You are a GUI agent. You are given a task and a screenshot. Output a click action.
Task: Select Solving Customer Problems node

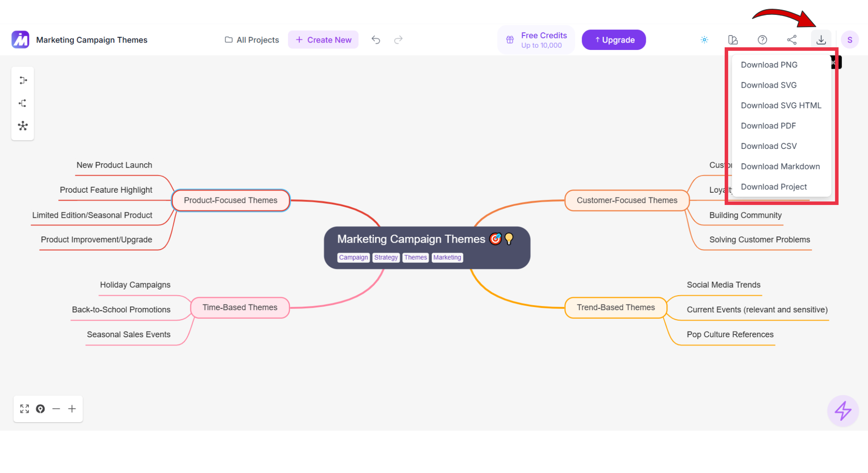(759, 240)
